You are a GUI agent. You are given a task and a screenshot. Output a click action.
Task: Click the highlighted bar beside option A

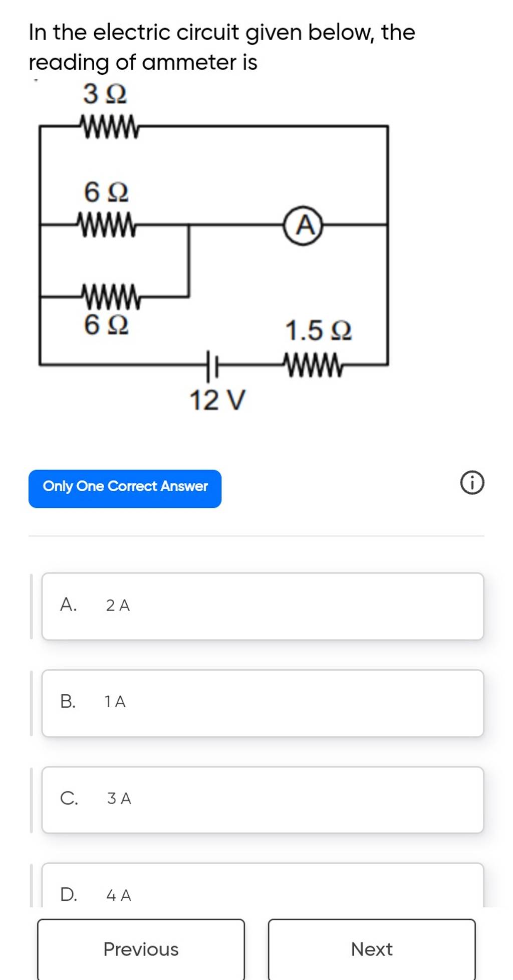(32, 605)
